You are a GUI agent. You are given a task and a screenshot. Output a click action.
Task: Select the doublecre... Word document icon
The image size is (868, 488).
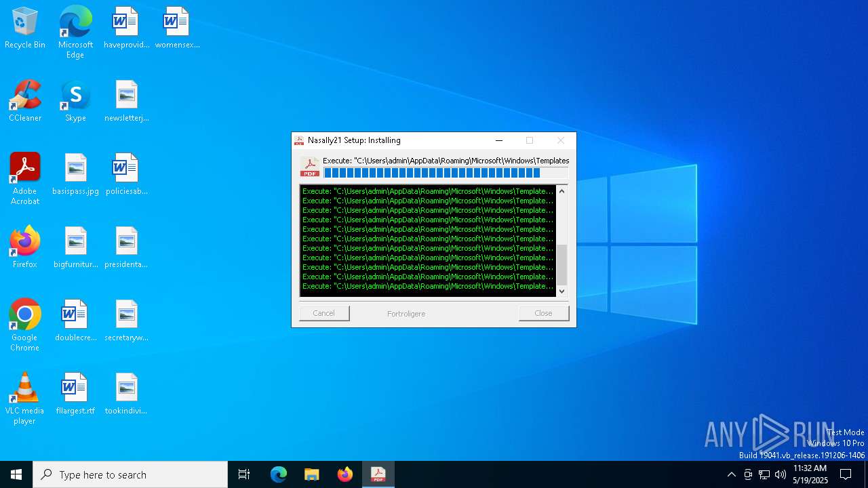click(x=75, y=321)
